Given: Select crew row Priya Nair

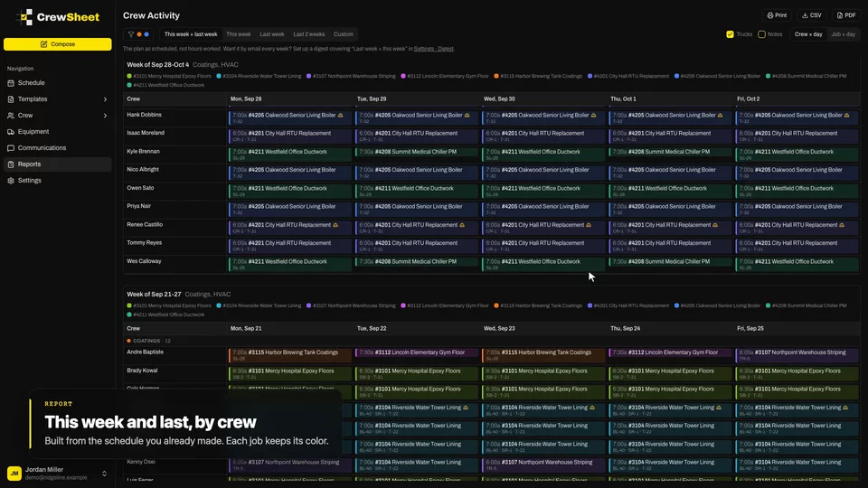Looking at the screenshot, I should point(139,206).
